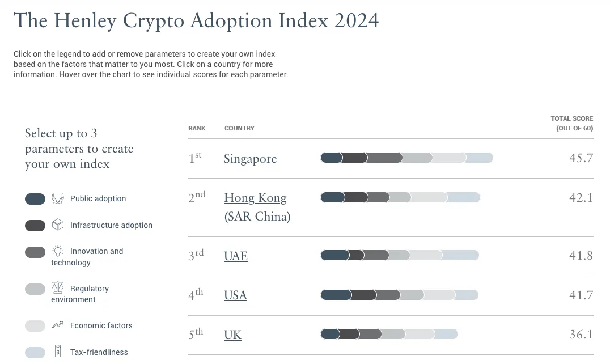Toggle the Regulatory environment legend pill
The width and height of the screenshot is (610, 364).
35,289
